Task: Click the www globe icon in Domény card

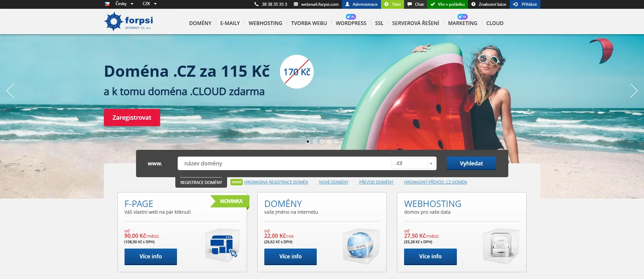Action: click(361, 246)
